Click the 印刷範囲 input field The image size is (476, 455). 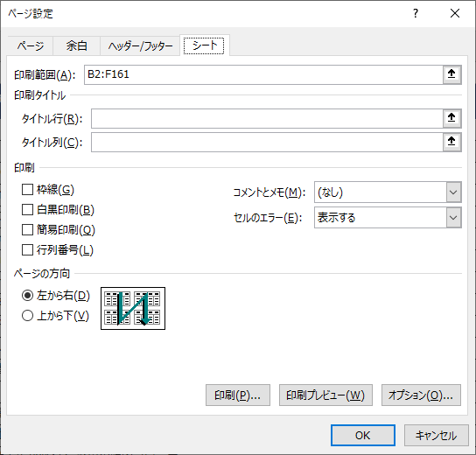pos(263,74)
